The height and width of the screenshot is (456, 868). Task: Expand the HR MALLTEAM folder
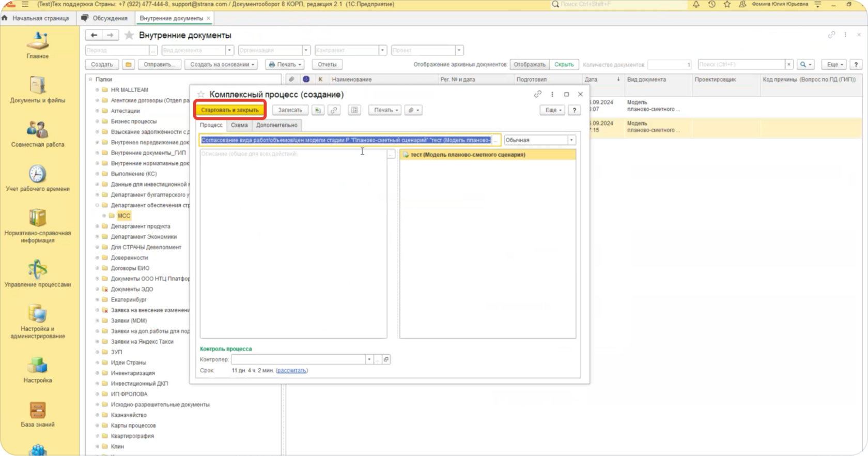pyautogui.click(x=97, y=90)
